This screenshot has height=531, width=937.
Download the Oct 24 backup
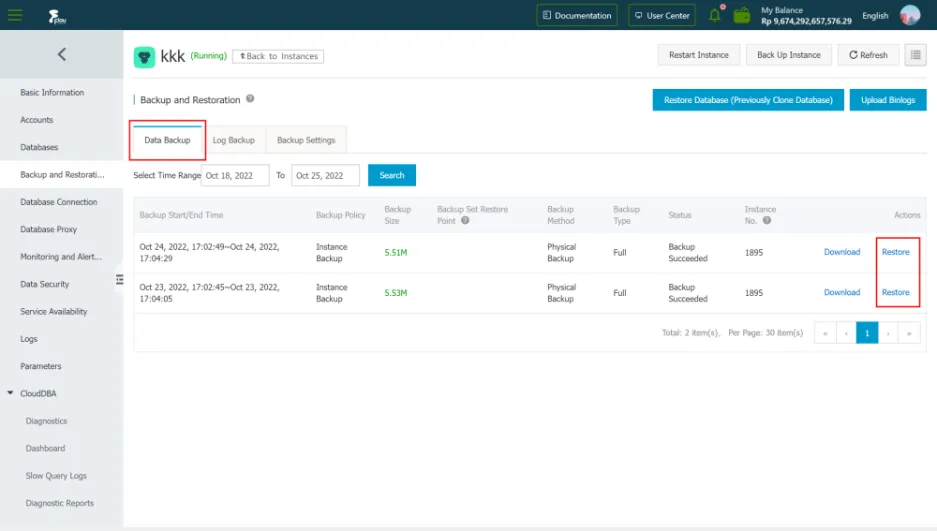coord(842,252)
